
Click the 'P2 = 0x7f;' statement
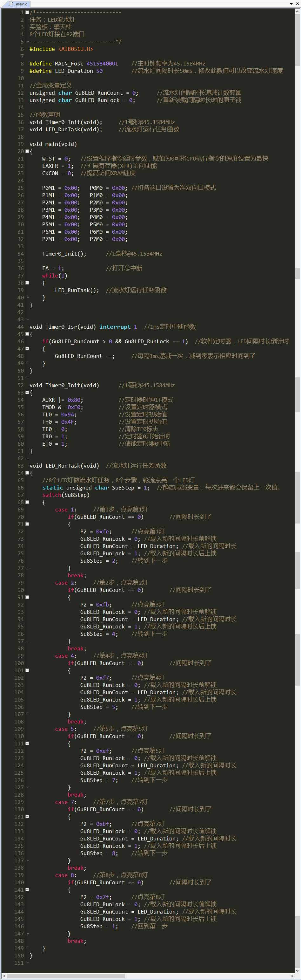[96, 897]
